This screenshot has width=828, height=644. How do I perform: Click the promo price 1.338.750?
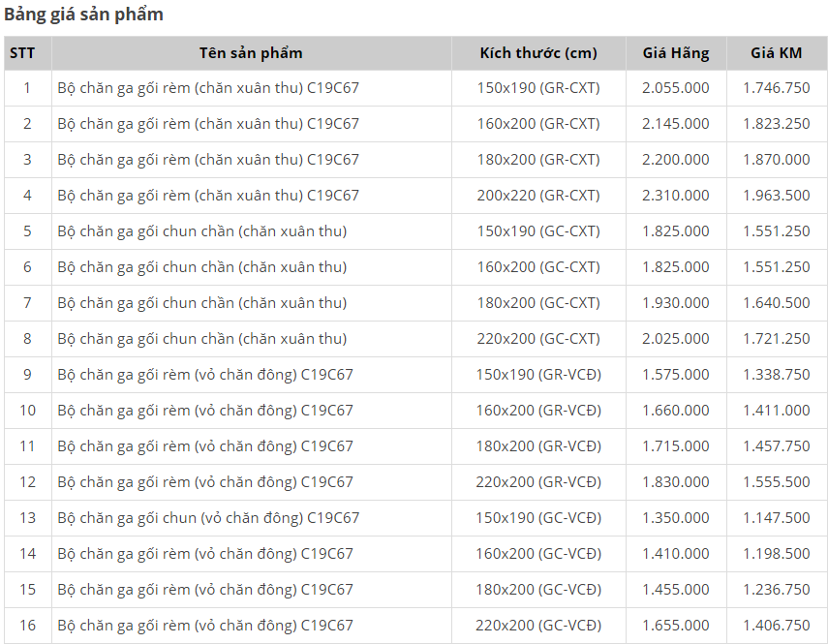(x=777, y=375)
